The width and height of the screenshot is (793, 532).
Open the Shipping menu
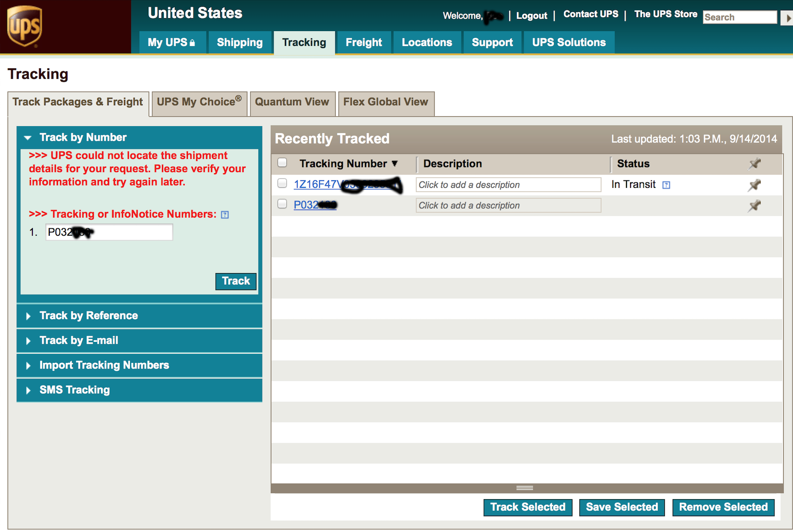coord(240,43)
